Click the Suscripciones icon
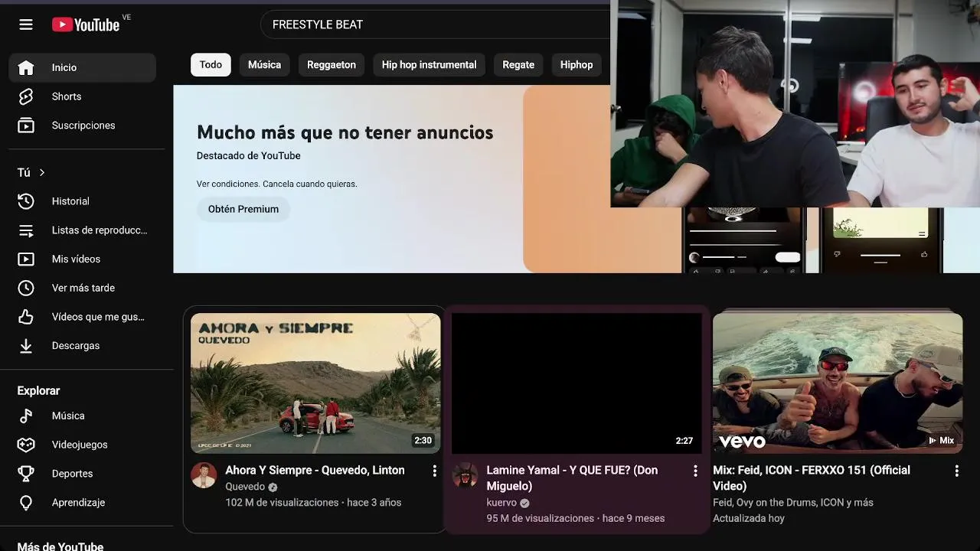The height and width of the screenshot is (551, 980). pos(26,126)
